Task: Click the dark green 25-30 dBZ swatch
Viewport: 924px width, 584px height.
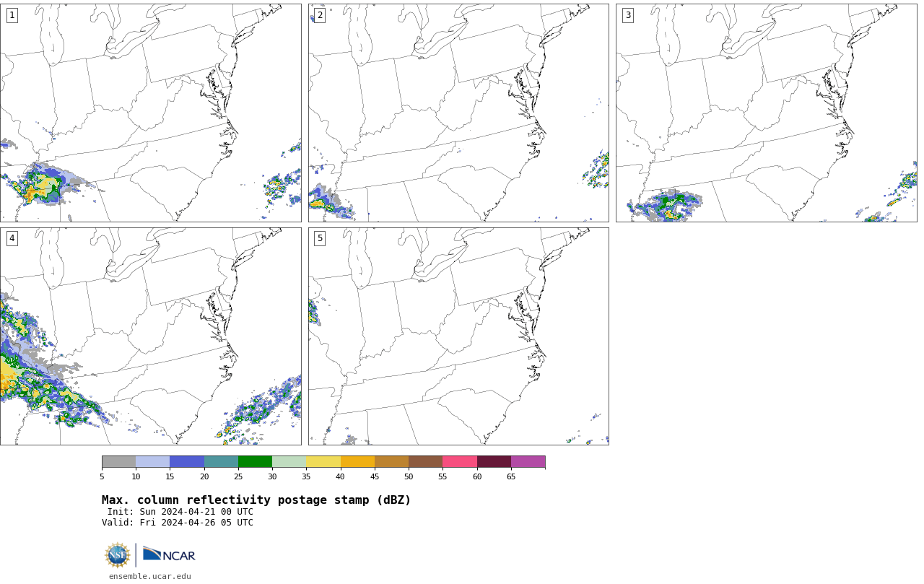Action: pos(255,462)
